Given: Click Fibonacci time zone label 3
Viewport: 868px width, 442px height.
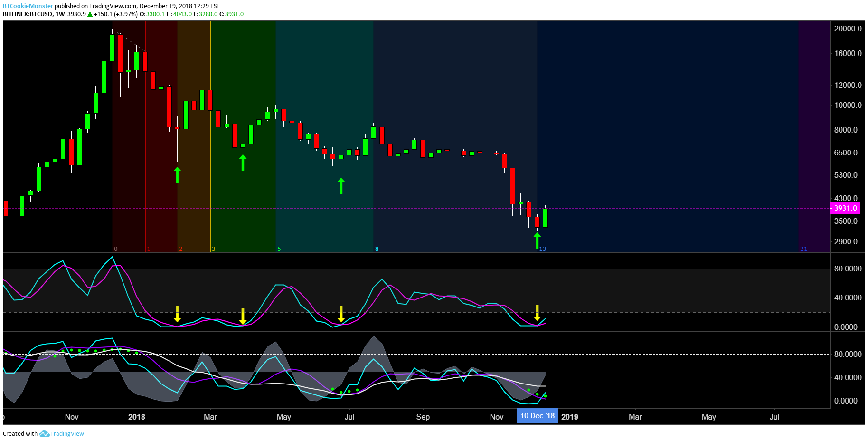Looking at the screenshot, I should [214, 249].
